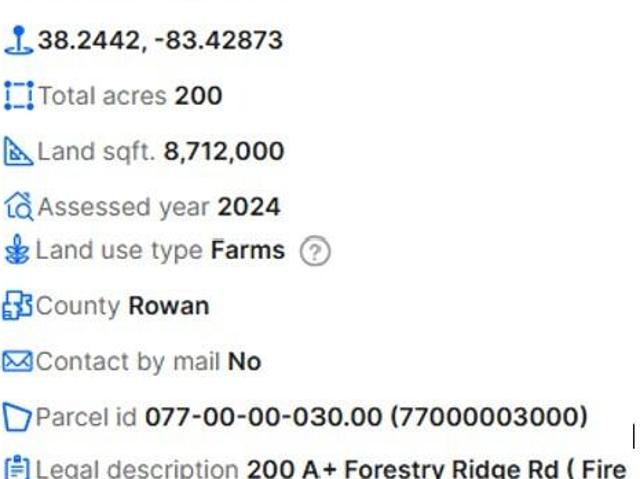
Task: Select the coordinates 38.2442, -83.42873
Action: 160,40
